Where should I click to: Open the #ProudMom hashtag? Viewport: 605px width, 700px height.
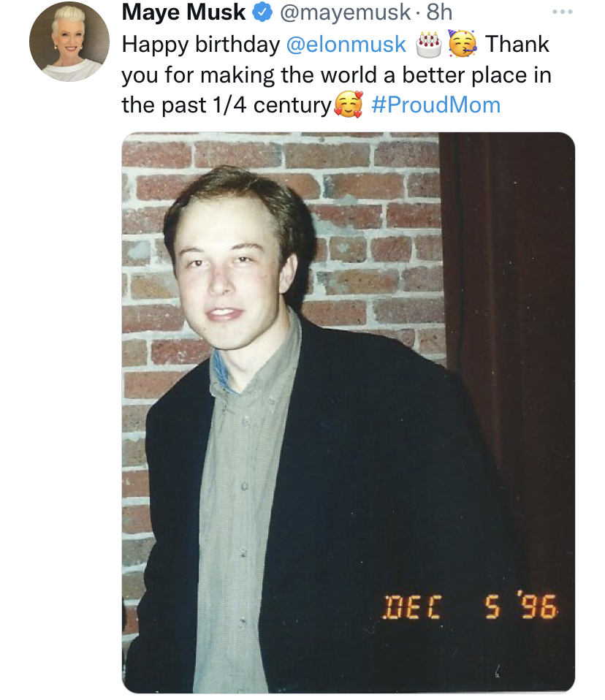coord(435,105)
